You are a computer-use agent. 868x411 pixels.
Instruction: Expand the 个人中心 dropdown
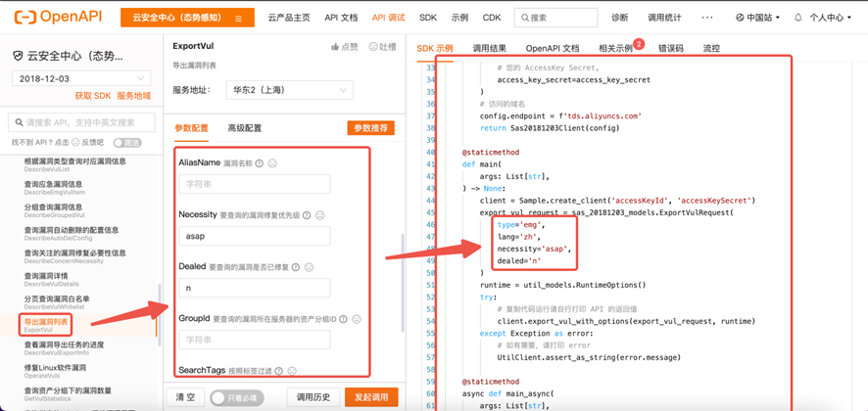pyautogui.click(x=831, y=18)
